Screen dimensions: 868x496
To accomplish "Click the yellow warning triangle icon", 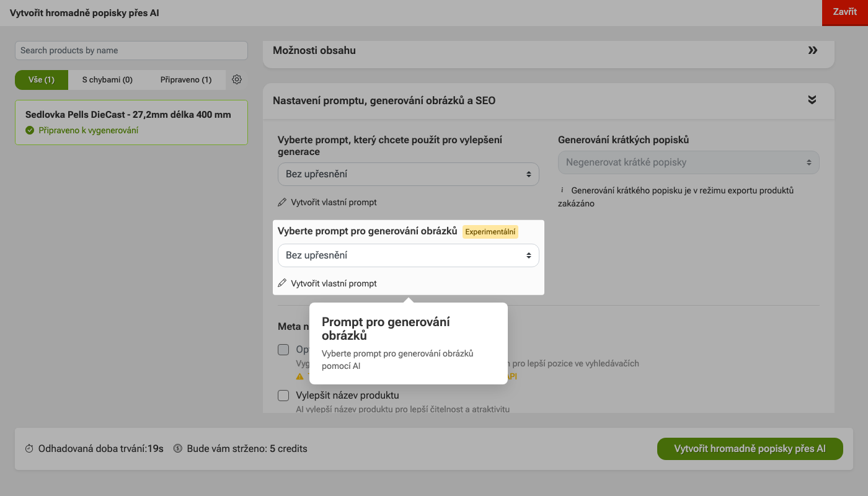I will 300,376.
